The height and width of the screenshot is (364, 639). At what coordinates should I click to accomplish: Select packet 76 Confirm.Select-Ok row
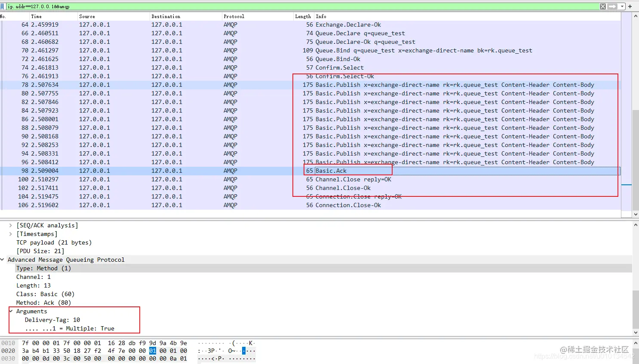coord(310,76)
